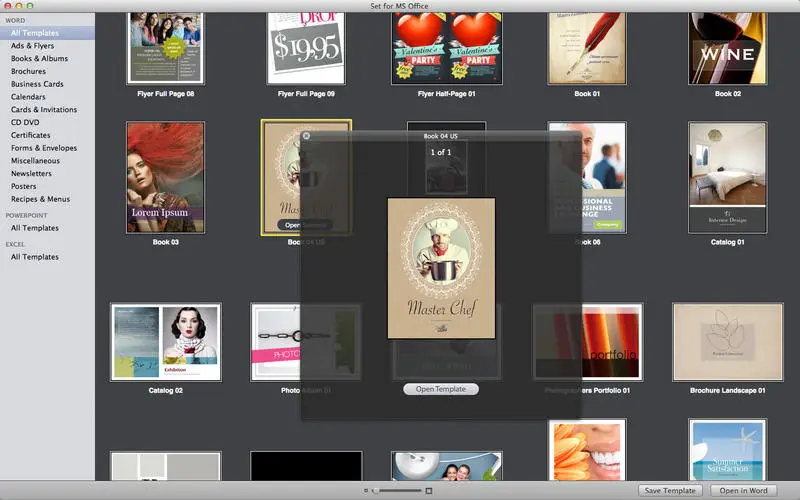The height and width of the screenshot is (500, 800).
Task: Click the 'Book 02' label text
Action: coord(728,94)
